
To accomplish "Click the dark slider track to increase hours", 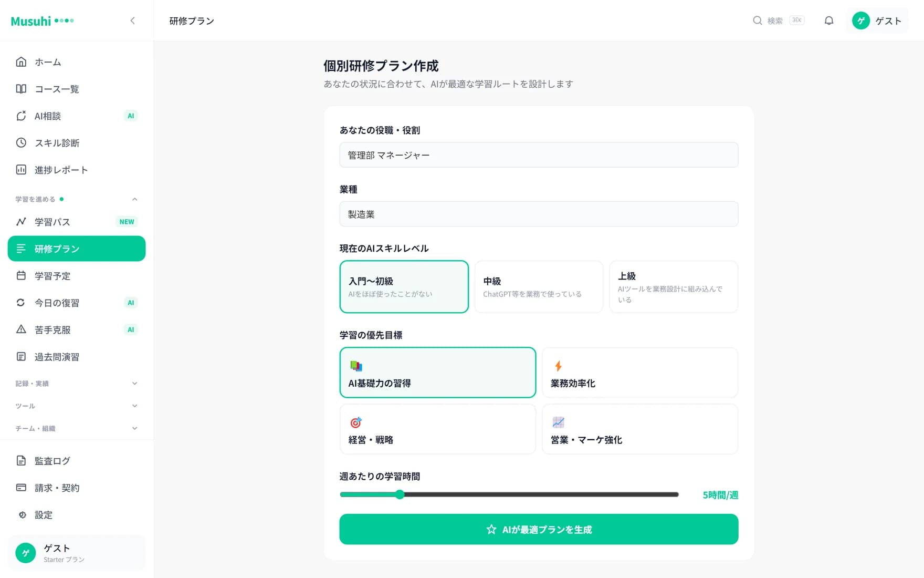I will (x=541, y=494).
